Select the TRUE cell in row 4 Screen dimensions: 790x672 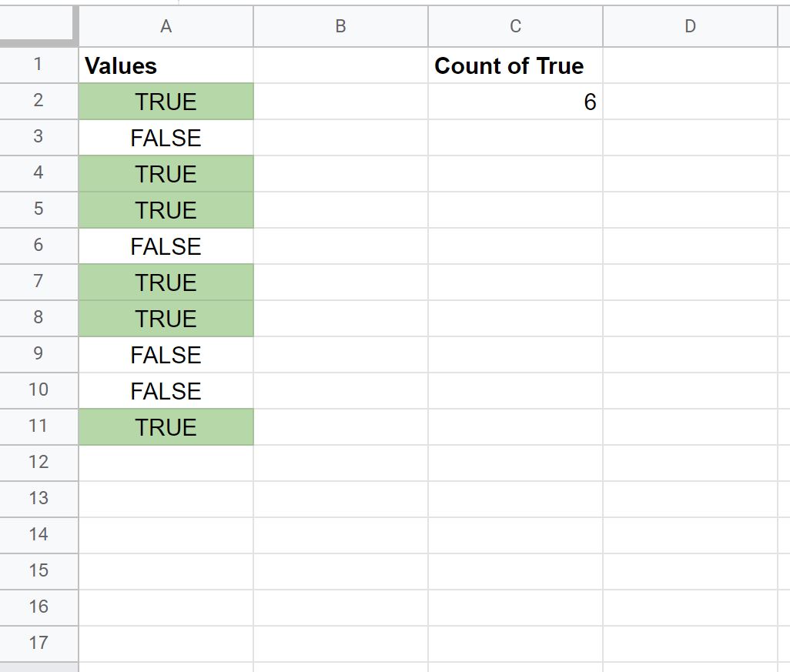pyautogui.click(x=165, y=173)
